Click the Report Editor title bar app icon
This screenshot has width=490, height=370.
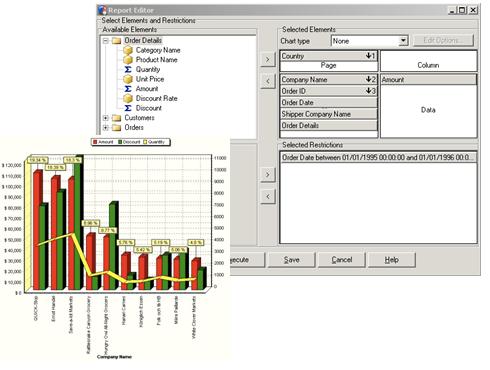[102, 10]
